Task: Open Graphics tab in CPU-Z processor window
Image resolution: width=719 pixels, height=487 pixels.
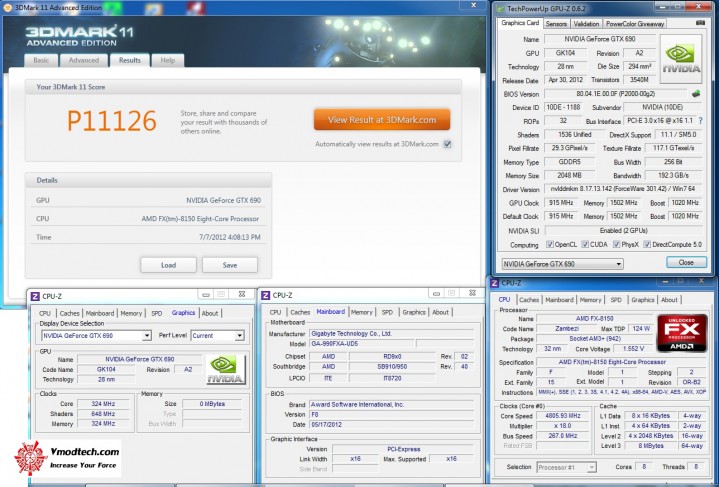Action: point(642,300)
